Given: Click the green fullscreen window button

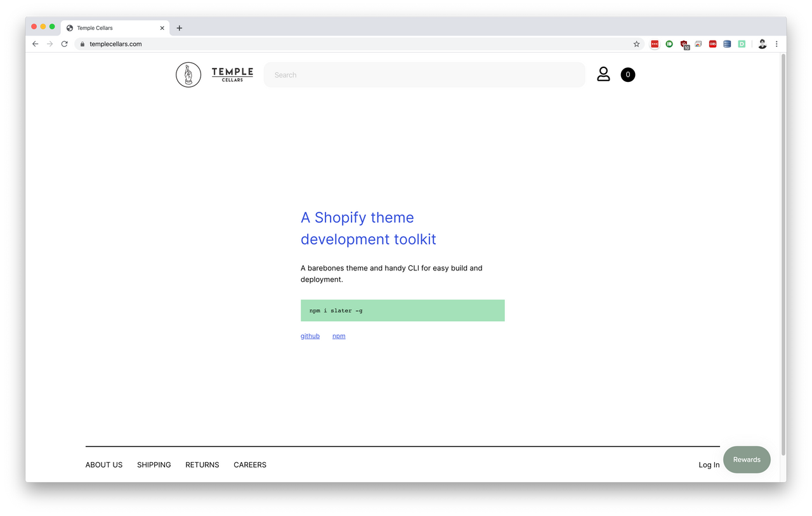Looking at the screenshot, I should pos(52,27).
